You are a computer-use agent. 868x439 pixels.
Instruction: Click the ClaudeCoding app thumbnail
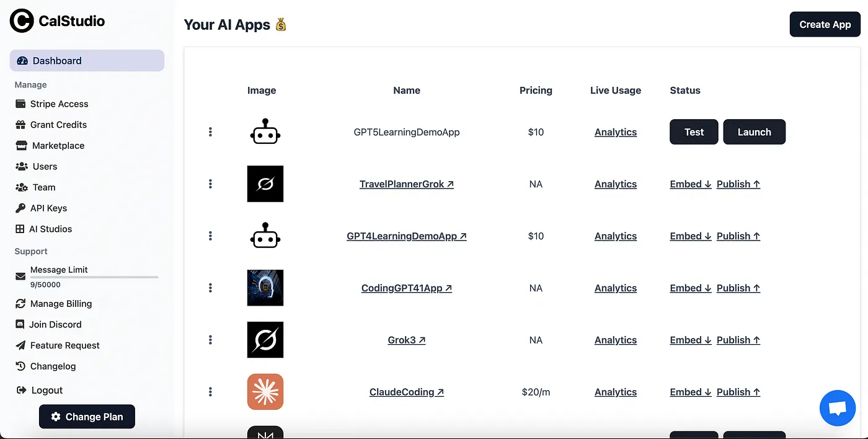coord(265,391)
